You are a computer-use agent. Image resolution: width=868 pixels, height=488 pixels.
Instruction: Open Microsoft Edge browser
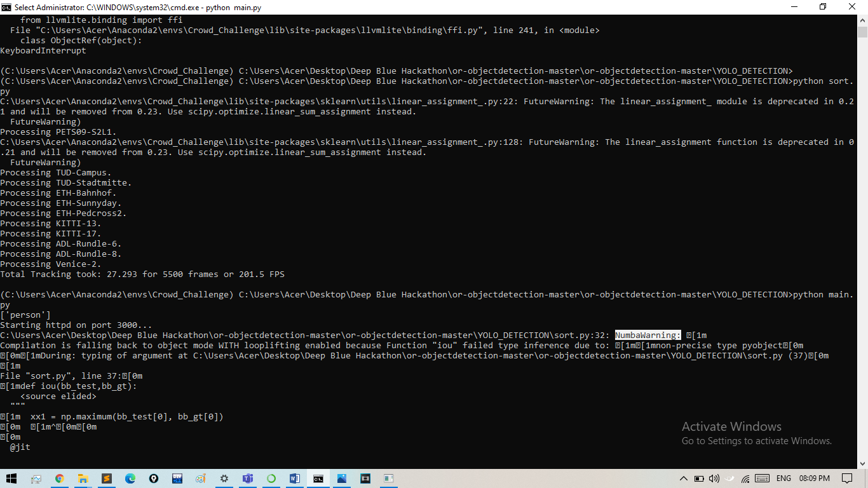(130, 478)
